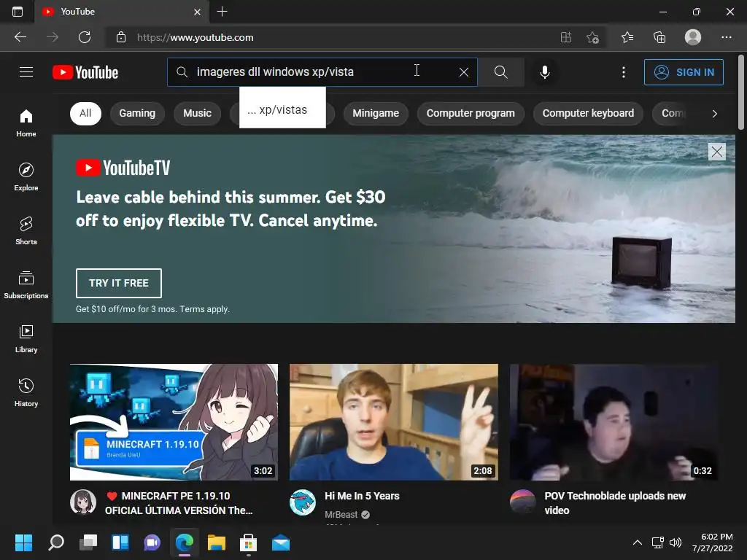
Task: Open 'MINECRAFT PE 1.19.10' video title
Action: tap(179, 503)
